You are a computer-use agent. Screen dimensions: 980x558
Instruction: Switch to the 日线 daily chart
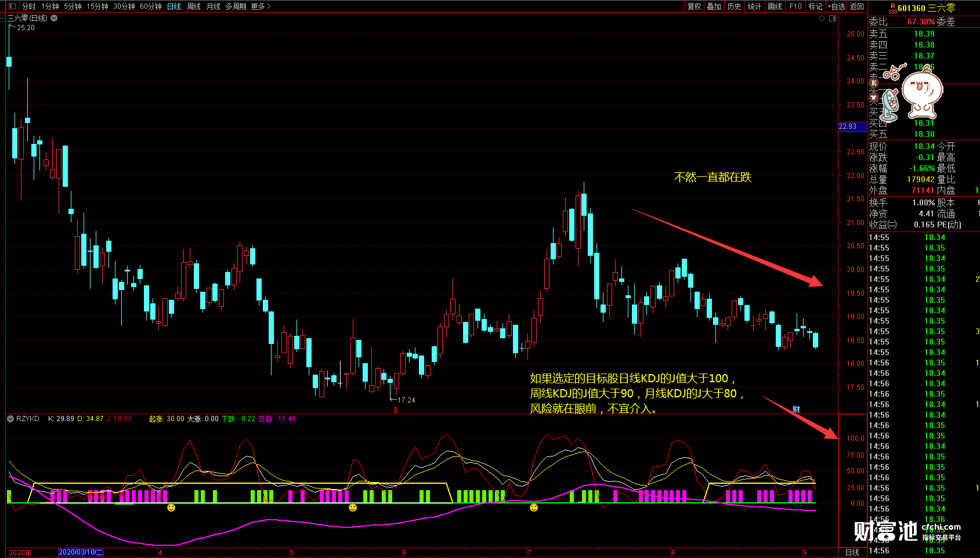(x=174, y=6)
